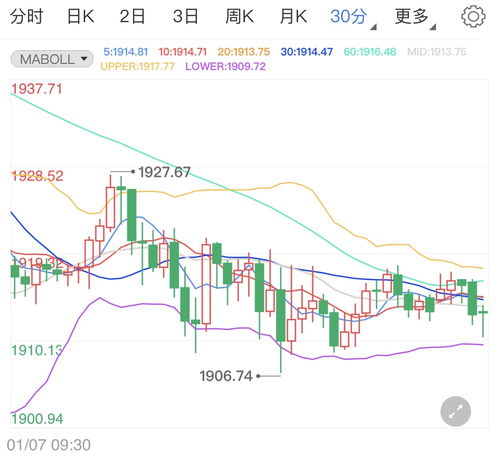Screen dimensions: 499x464
Task: Click the 01/07 09:30 date label
Action: 49,445
